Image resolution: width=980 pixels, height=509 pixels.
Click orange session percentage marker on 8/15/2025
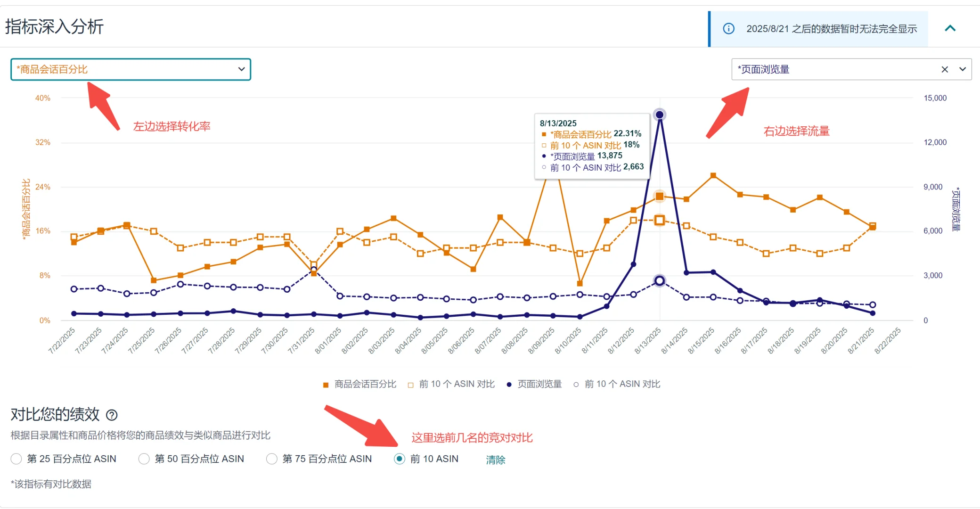[713, 175]
